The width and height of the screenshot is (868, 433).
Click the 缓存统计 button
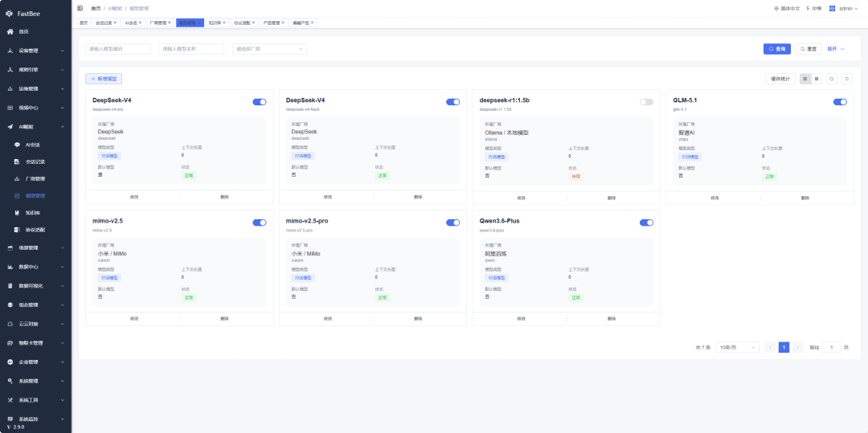(780, 79)
